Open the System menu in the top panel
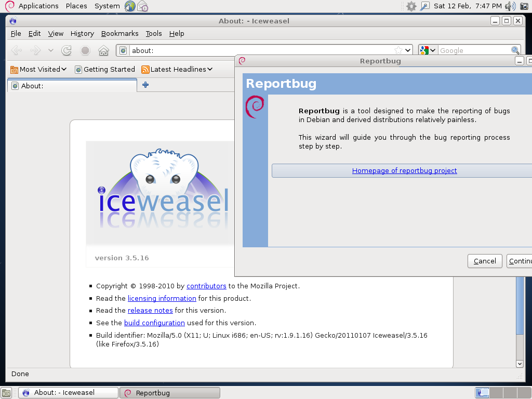 (107, 6)
